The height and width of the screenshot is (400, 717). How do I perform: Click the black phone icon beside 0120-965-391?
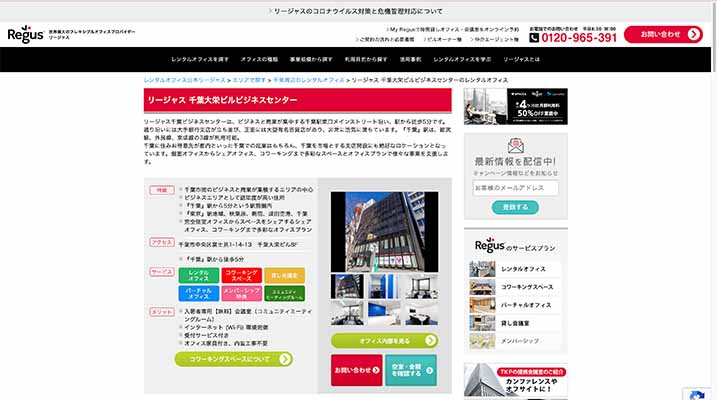[534, 38]
